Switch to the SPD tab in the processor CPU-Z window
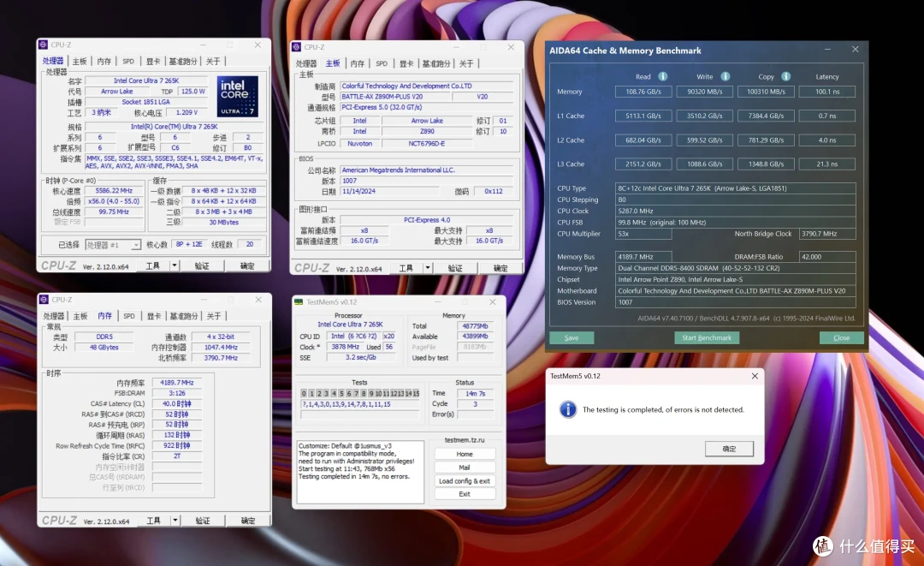 pyautogui.click(x=128, y=62)
